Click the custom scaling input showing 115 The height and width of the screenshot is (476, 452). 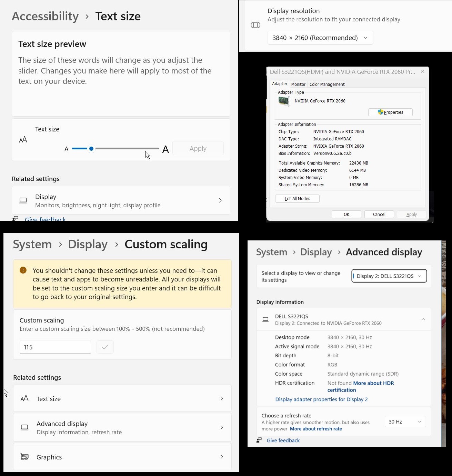click(55, 347)
